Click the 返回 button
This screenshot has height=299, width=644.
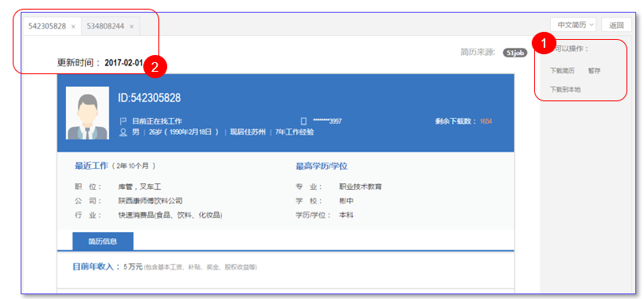[616, 25]
